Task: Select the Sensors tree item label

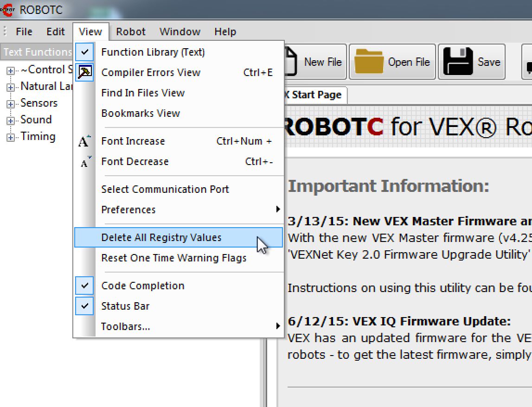Action: [39, 103]
